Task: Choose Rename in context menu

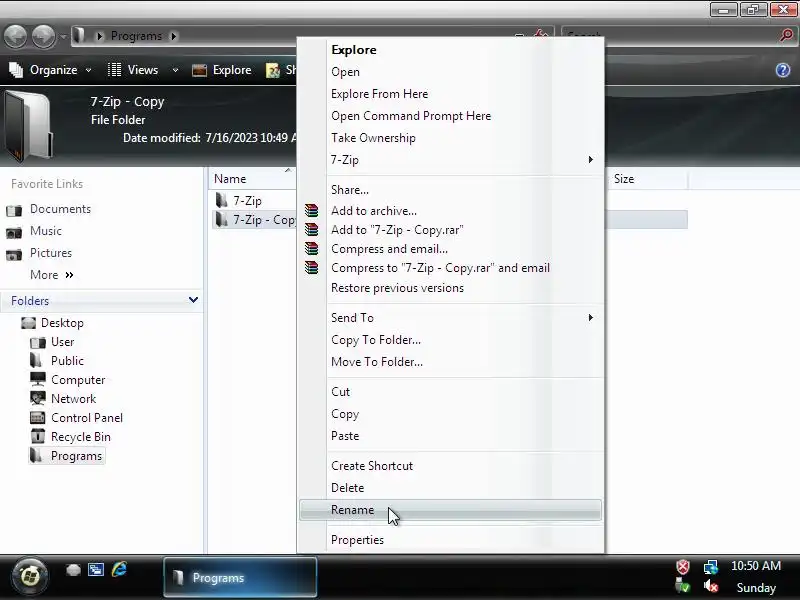Action: [451, 510]
